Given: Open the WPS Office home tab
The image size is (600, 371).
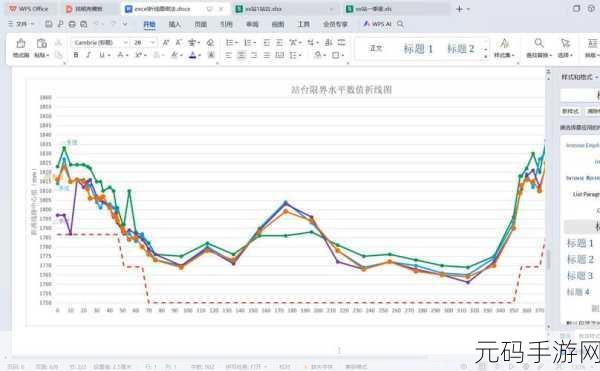Looking at the screenshot, I should point(29,8).
